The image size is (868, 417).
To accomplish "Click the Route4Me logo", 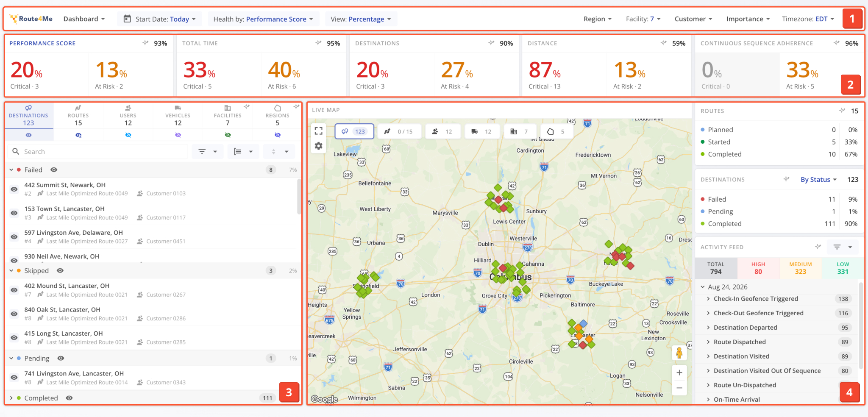I will pyautogui.click(x=31, y=19).
